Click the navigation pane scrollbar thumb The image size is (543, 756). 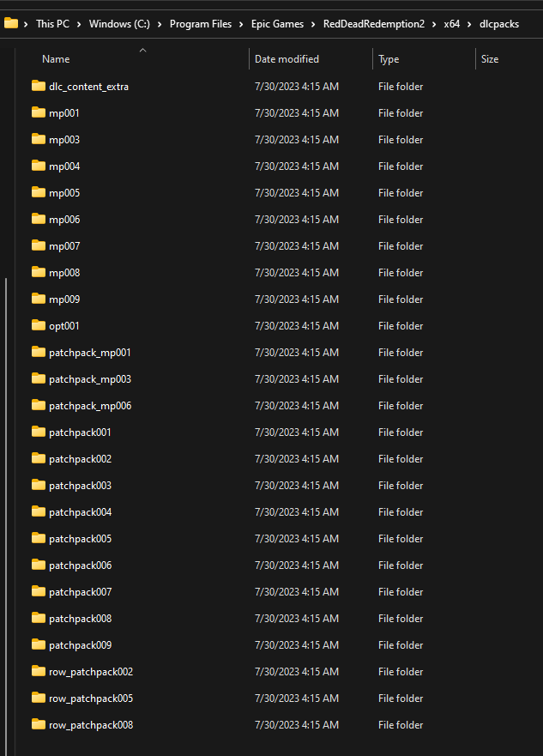(x=6, y=516)
